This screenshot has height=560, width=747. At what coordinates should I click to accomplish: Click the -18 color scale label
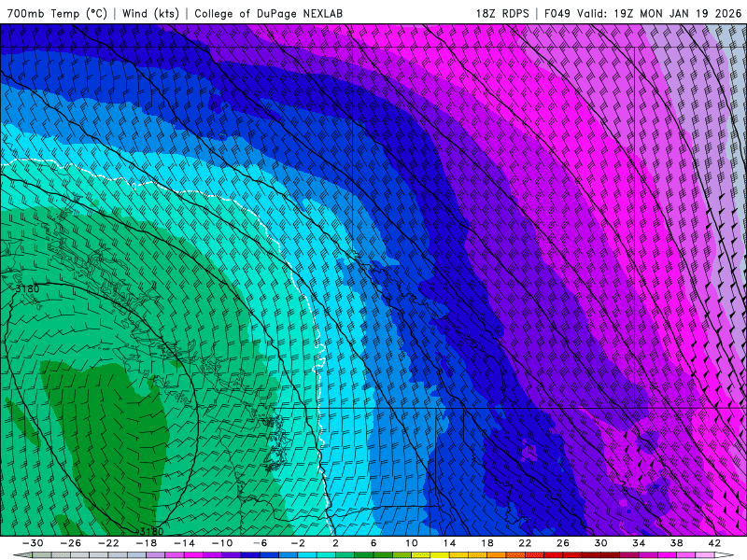pyautogui.click(x=147, y=543)
